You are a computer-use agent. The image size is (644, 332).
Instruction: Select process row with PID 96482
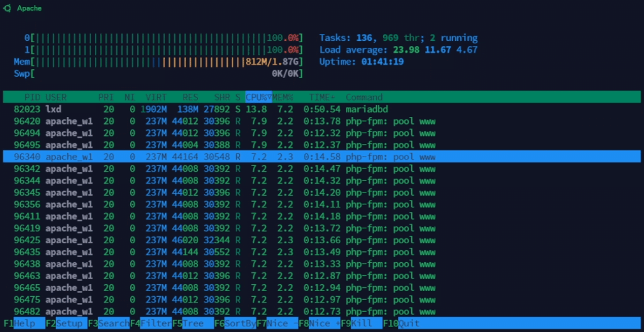(x=321, y=311)
